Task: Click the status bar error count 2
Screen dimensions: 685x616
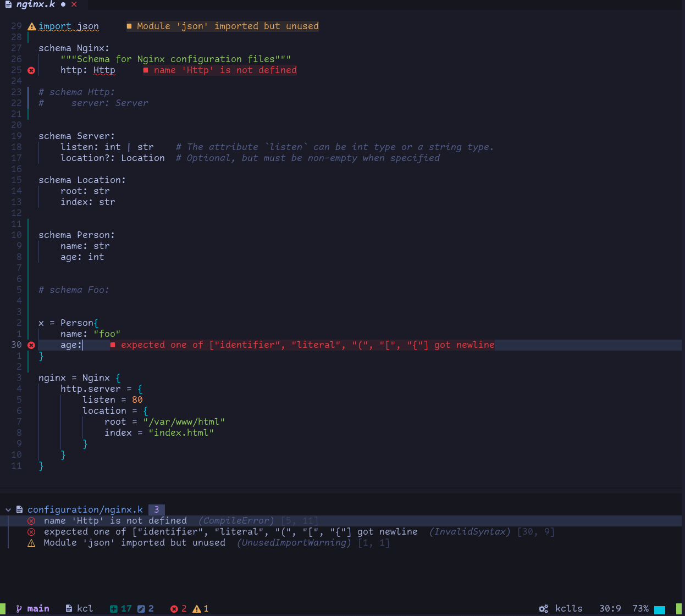Action: point(184,609)
